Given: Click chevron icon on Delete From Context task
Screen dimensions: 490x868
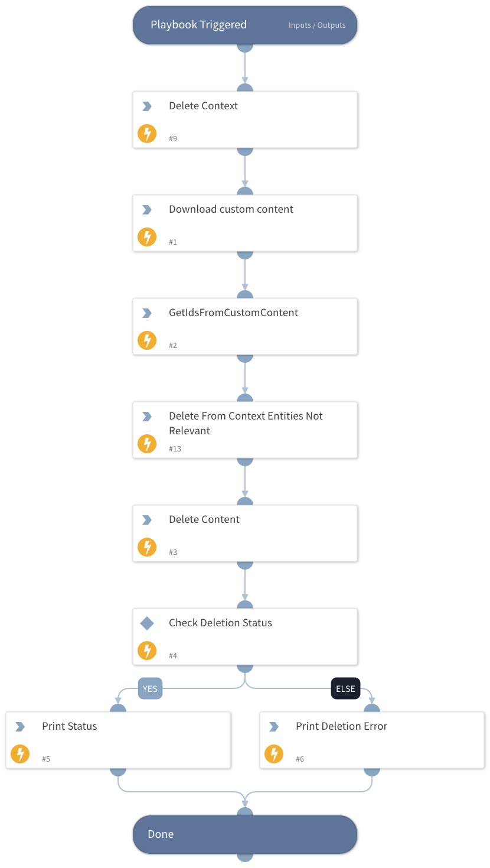Looking at the screenshot, I should [x=147, y=417].
